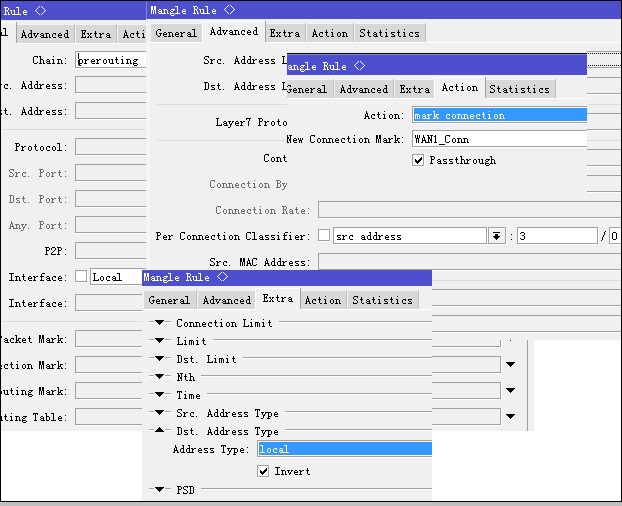This screenshot has height=506, width=622.
Task: Open Extra tab in the mark connection window
Action: pyautogui.click(x=415, y=89)
